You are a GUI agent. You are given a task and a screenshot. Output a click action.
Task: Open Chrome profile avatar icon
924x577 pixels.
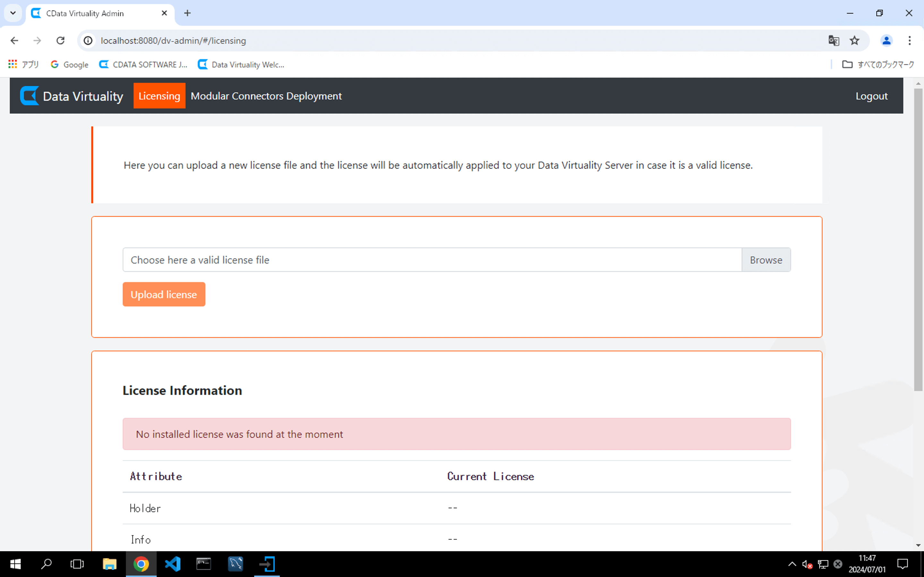[x=886, y=40]
